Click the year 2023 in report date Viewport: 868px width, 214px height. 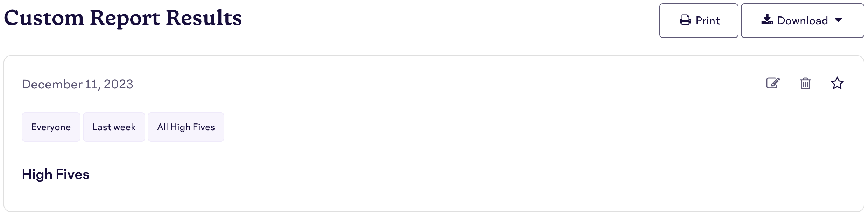(x=118, y=84)
